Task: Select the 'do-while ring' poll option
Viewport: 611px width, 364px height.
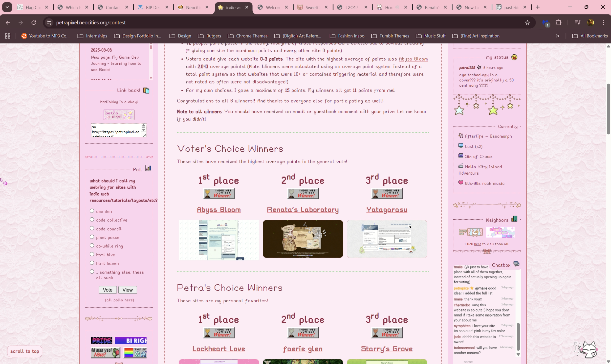Action: 92,245
